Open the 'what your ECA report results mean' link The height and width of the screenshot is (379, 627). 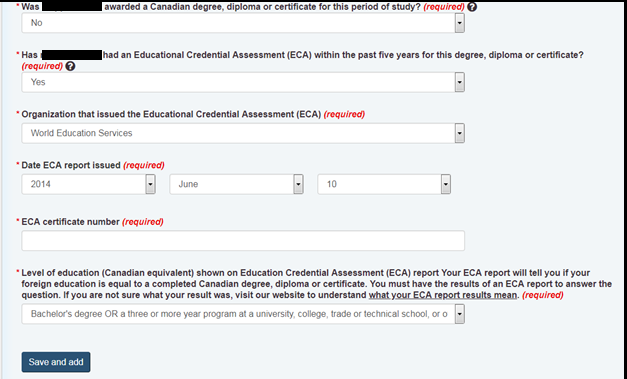[443, 295]
